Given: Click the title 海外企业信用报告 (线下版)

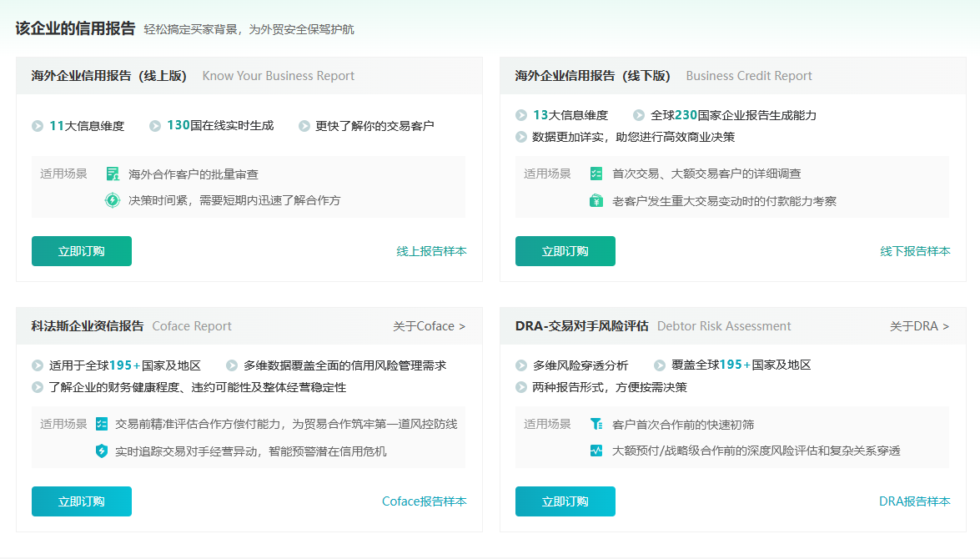Looking at the screenshot, I should coord(592,76).
